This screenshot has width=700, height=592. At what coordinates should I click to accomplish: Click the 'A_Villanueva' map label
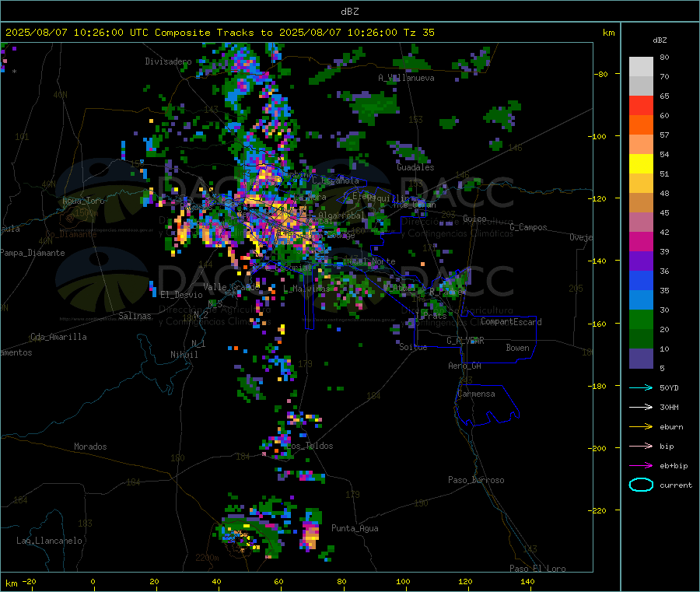point(406,78)
